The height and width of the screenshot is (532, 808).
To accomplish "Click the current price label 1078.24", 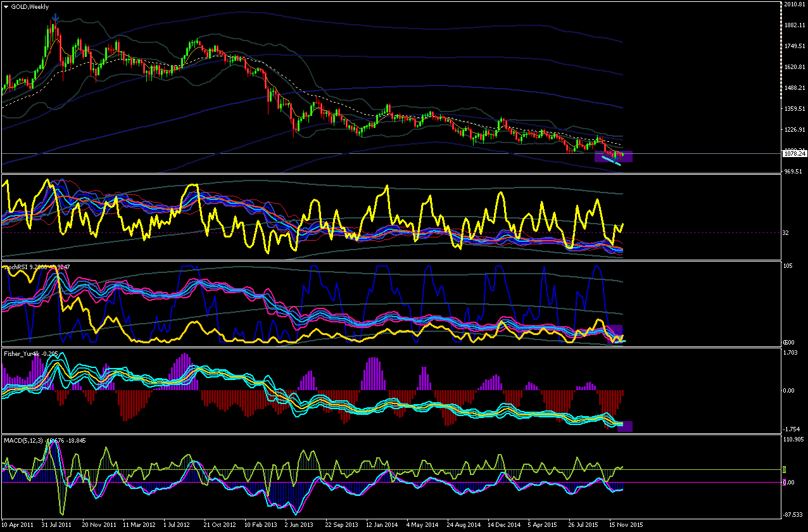I will tap(794, 154).
